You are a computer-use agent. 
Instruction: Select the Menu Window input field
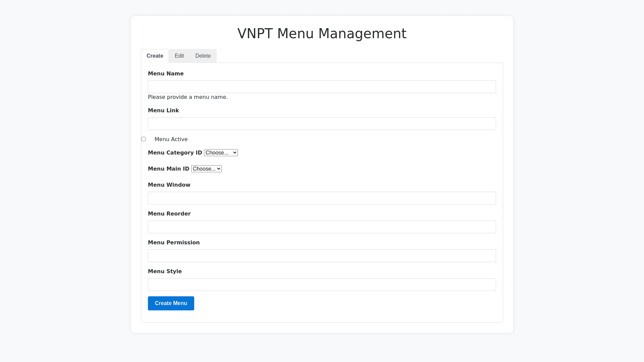pos(322,198)
